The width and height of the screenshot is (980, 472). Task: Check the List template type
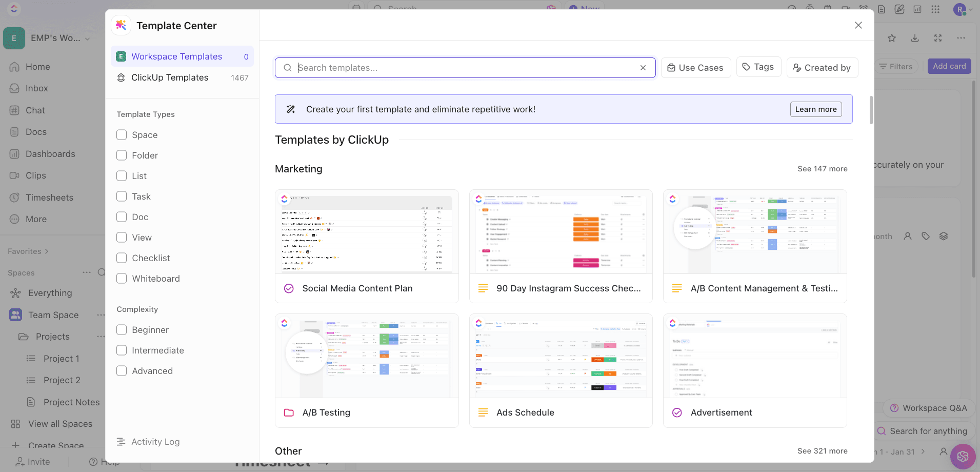122,176
